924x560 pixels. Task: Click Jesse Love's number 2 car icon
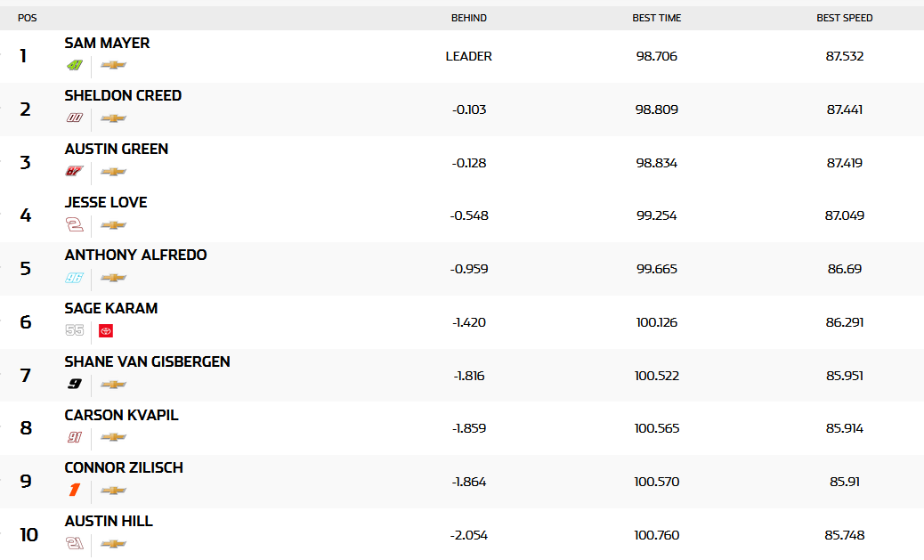75,224
